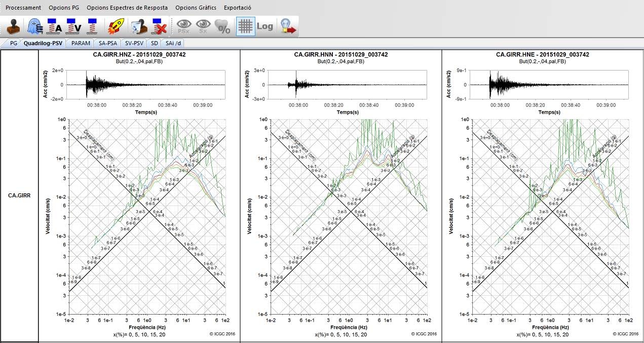644x343 pixels.
Task: Switch to the PG tab
Action: point(14,43)
